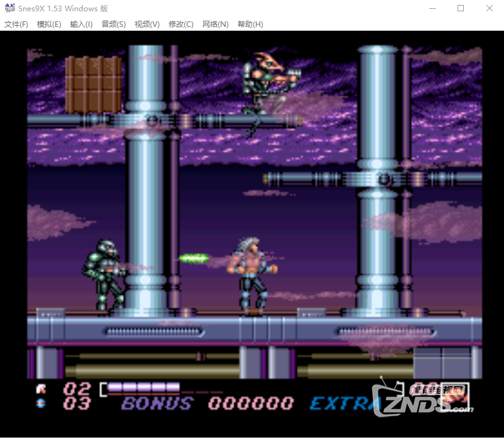The width and height of the screenshot is (504, 438).
Task: Click the EXTRA label in HUD
Action: pyautogui.click(x=345, y=403)
